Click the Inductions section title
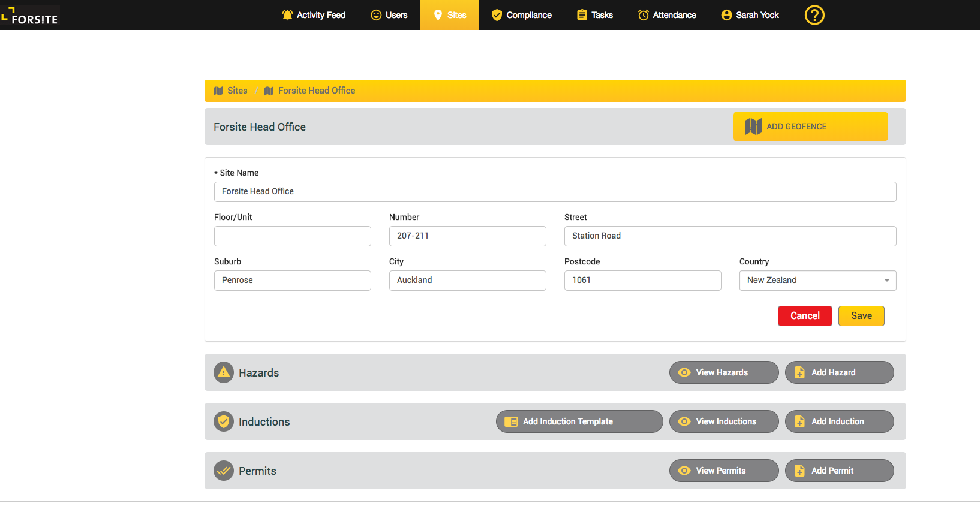The height and width of the screenshot is (515, 980). [x=264, y=422]
